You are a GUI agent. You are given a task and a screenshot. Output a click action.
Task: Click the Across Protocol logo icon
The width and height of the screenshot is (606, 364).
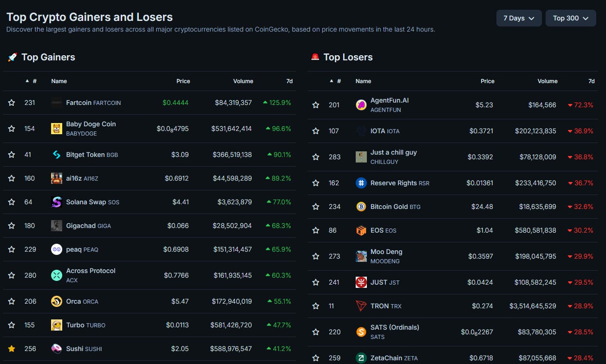[57, 275]
